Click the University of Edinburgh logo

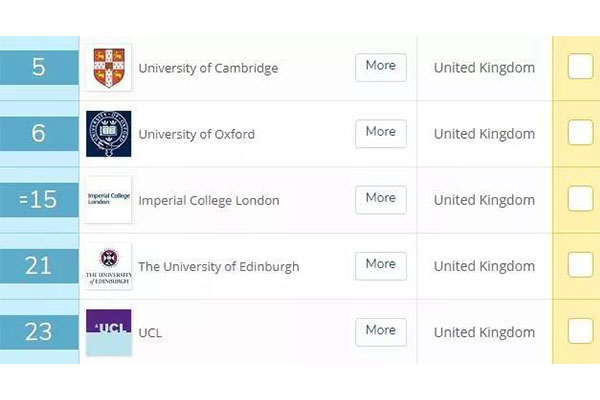tap(109, 266)
